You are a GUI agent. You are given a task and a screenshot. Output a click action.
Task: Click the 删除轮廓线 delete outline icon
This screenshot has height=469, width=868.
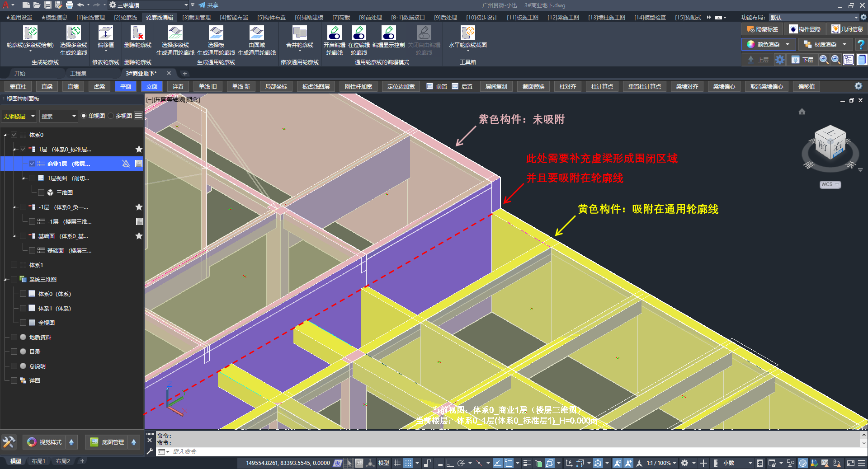[x=137, y=33]
